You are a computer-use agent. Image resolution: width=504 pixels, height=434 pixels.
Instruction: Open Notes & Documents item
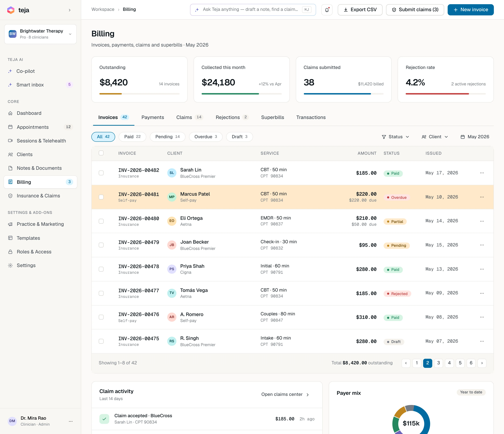pos(40,168)
